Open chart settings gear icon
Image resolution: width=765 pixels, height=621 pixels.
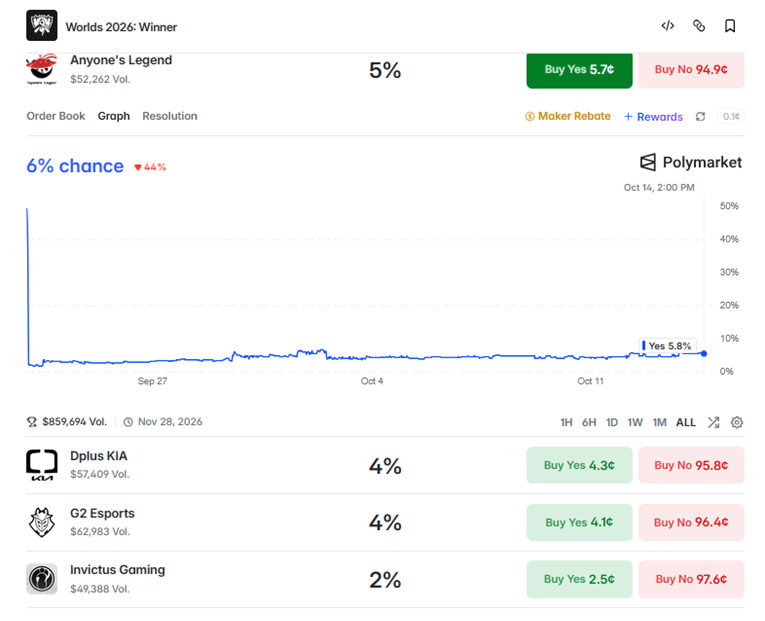737,422
